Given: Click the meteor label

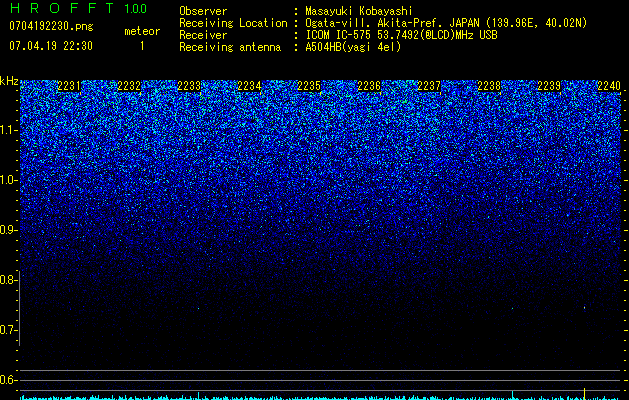Looking at the screenshot, I should point(142,31).
